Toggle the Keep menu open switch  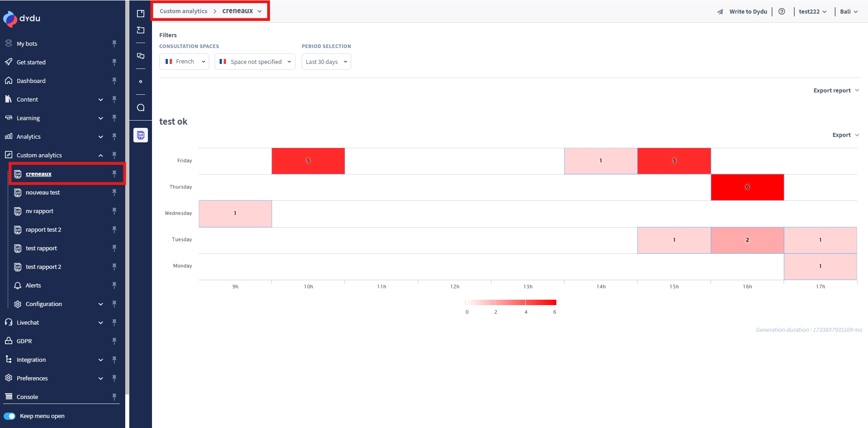(10, 416)
